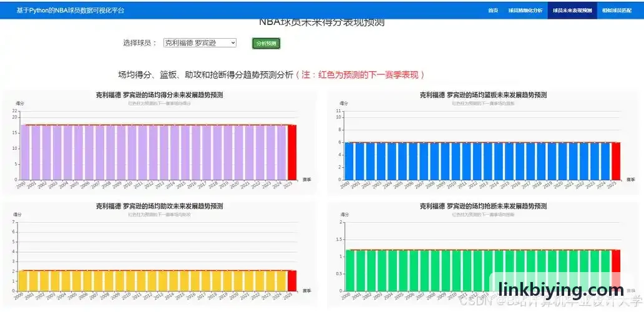This screenshot has height=312, width=644.
Task: Click the green 2008 bar in 场均抢断 chart
Action: (434, 271)
